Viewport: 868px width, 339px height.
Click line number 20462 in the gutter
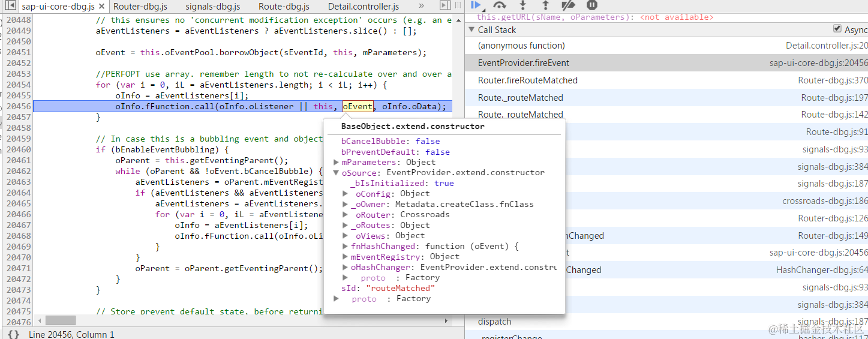coord(19,172)
